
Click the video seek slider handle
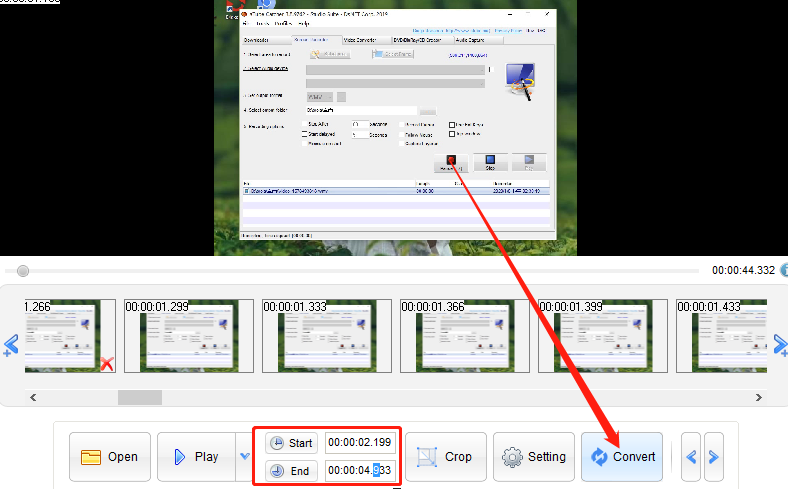click(x=23, y=271)
